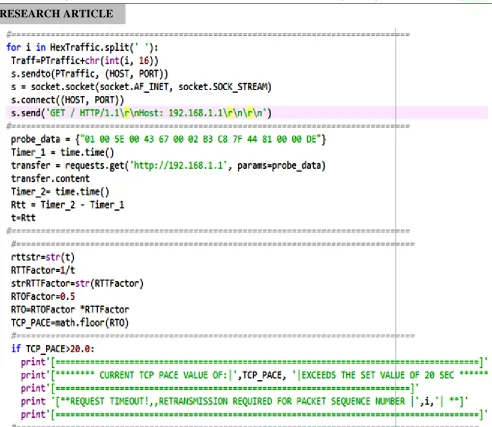
Task: Click the line 'TCP_PACE=math.floor(RTO)'
Action: click(70, 323)
